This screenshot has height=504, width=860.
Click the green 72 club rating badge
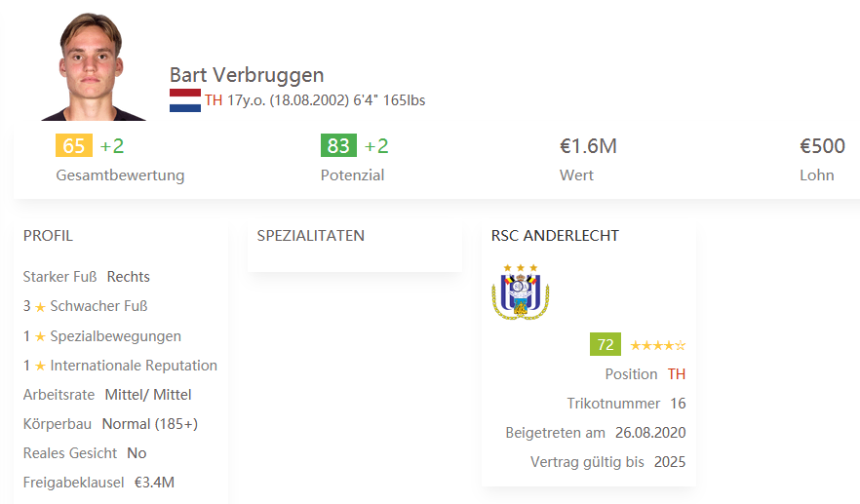click(x=606, y=344)
